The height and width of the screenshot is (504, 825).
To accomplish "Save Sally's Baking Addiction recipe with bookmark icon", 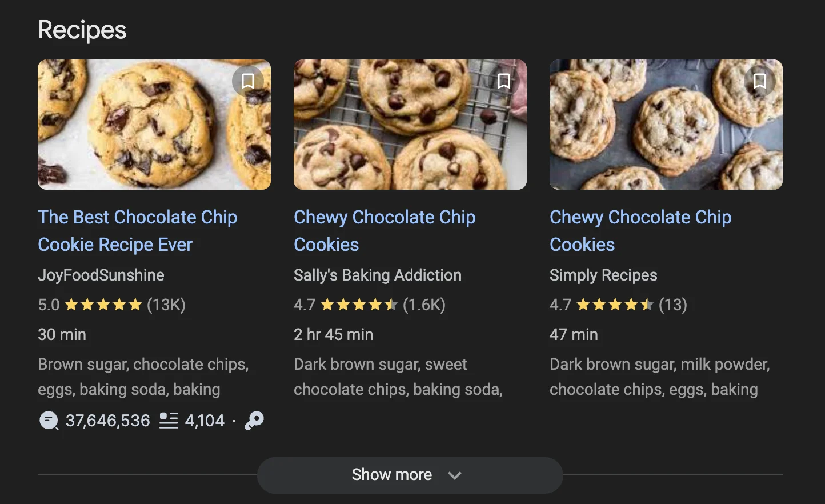I will [504, 81].
